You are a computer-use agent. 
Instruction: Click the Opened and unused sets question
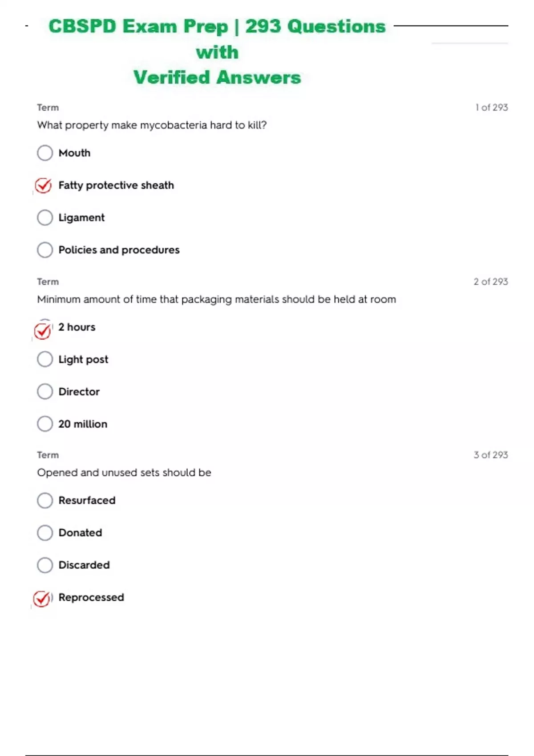tap(124, 473)
